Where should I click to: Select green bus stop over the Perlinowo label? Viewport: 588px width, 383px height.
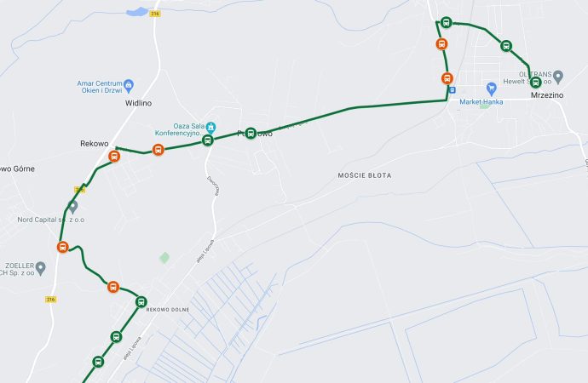pyautogui.click(x=251, y=133)
